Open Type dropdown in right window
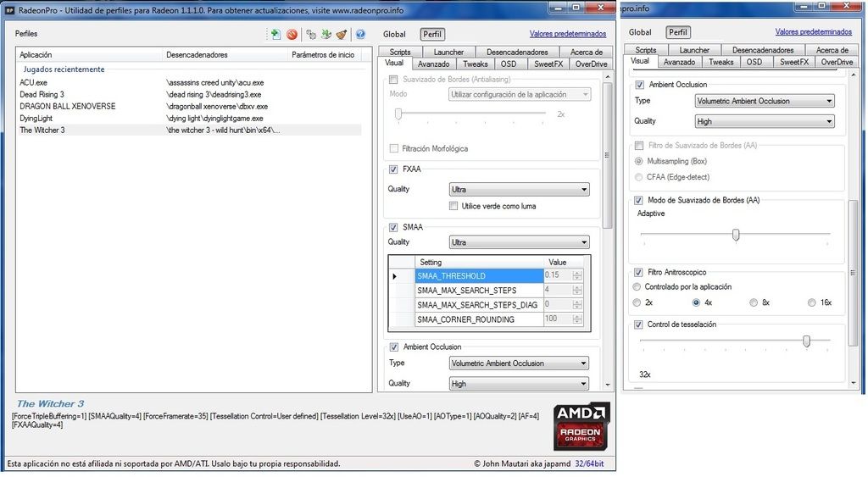The height and width of the screenshot is (477, 868). pyautogui.click(x=765, y=102)
